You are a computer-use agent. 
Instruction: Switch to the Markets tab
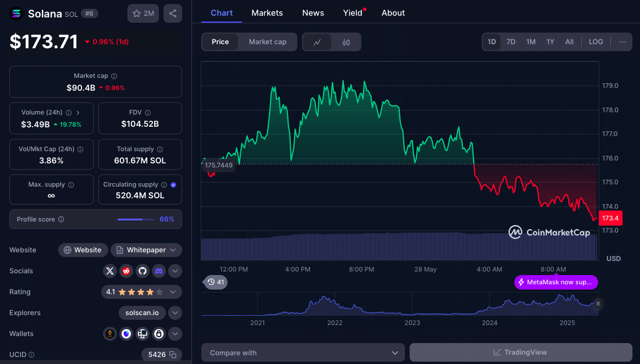coord(267,13)
